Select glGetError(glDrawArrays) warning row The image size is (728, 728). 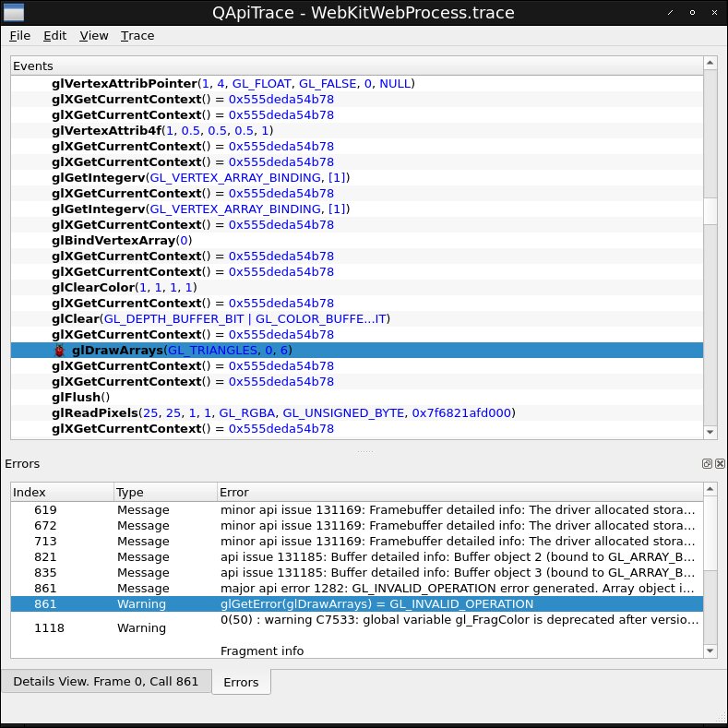(357, 604)
